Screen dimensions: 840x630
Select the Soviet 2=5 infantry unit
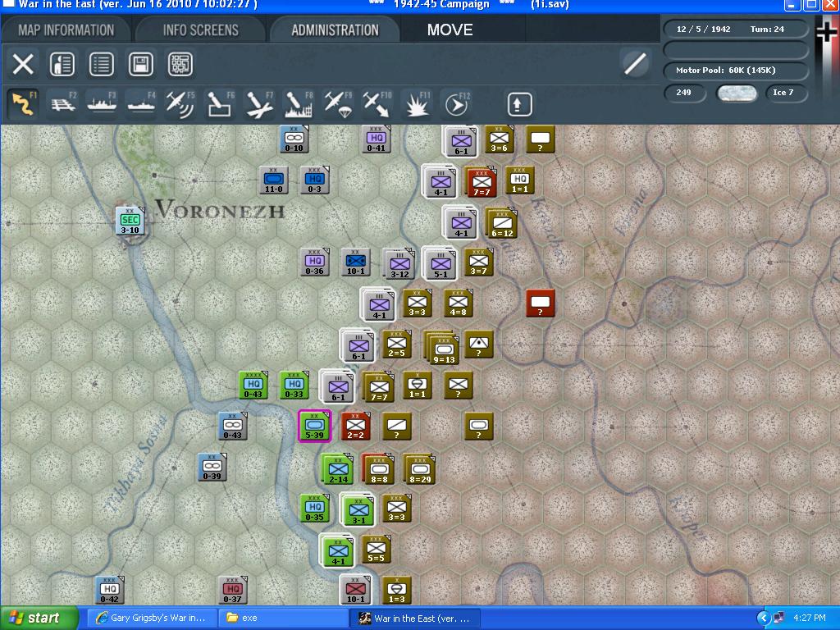pyautogui.click(x=396, y=344)
